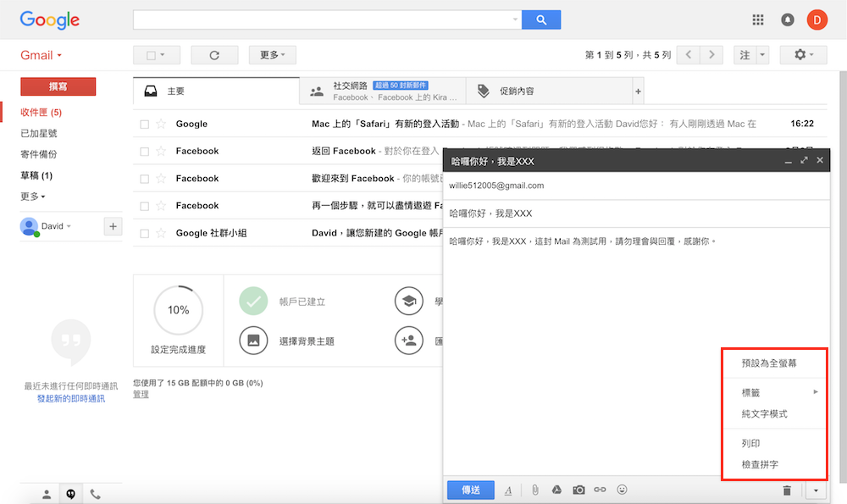Image resolution: width=847 pixels, height=504 pixels.
Task: Insert file from Google Drive icon
Action: click(x=557, y=490)
